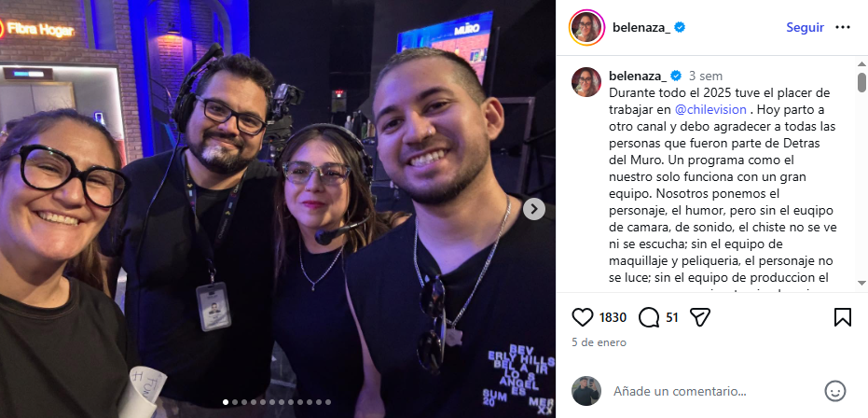View belenaza_ story via header avatar
868x418 pixels.
tap(586, 27)
